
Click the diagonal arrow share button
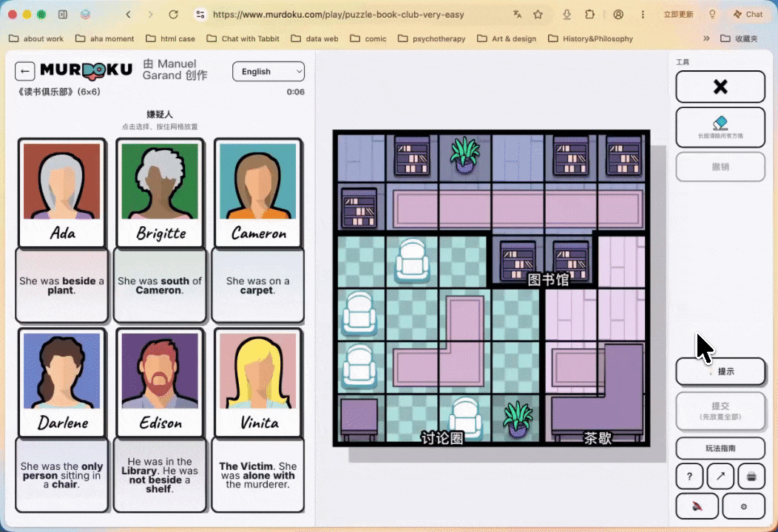pyautogui.click(x=720, y=477)
